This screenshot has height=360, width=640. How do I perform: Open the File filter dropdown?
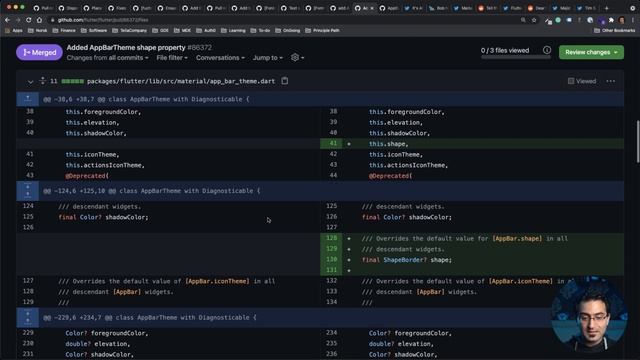(172, 58)
